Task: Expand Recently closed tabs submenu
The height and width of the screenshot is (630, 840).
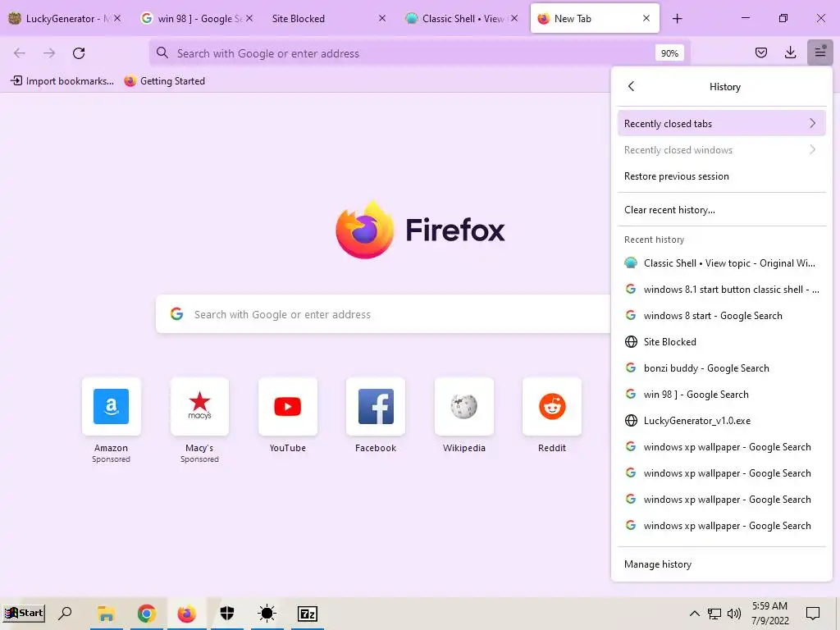Action: (x=721, y=123)
